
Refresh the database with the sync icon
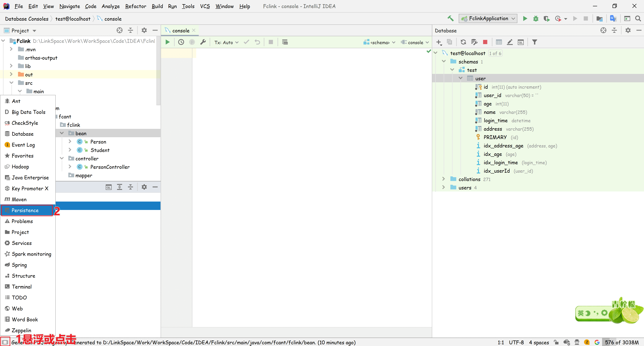click(463, 42)
